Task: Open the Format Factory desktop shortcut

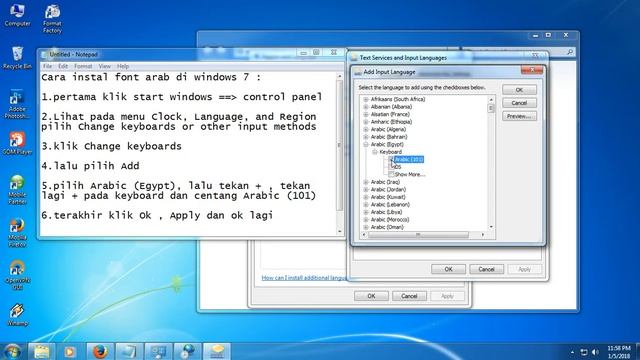Action: 52,19
